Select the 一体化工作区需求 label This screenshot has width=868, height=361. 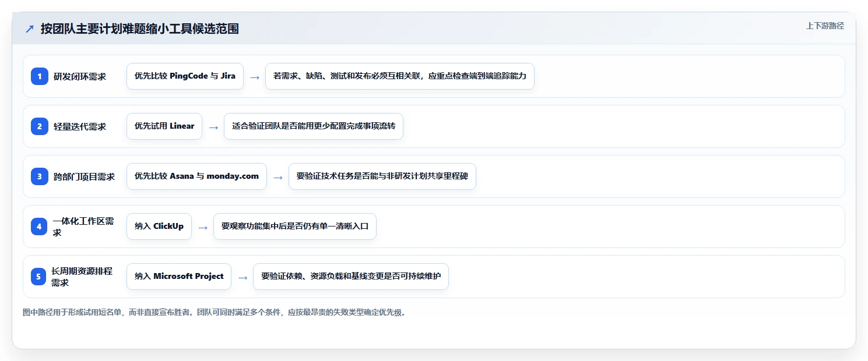point(83,226)
